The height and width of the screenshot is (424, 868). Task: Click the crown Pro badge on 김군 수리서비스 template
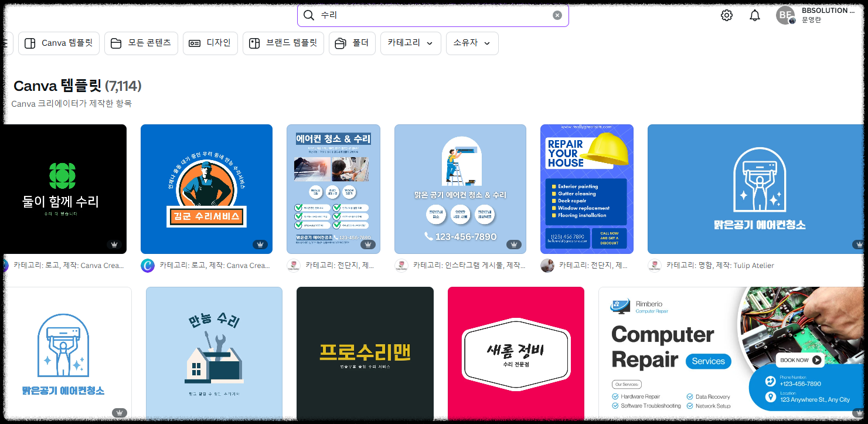coord(260,245)
